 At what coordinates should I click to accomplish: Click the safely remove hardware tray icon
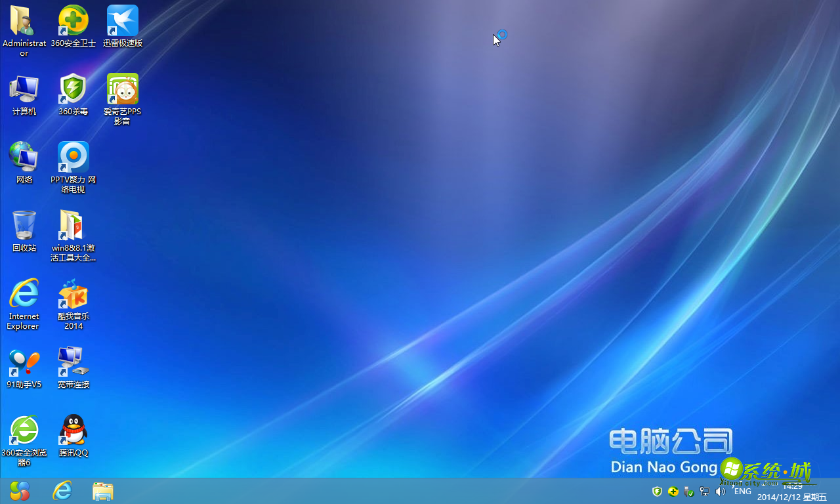[x=688, y=491]
